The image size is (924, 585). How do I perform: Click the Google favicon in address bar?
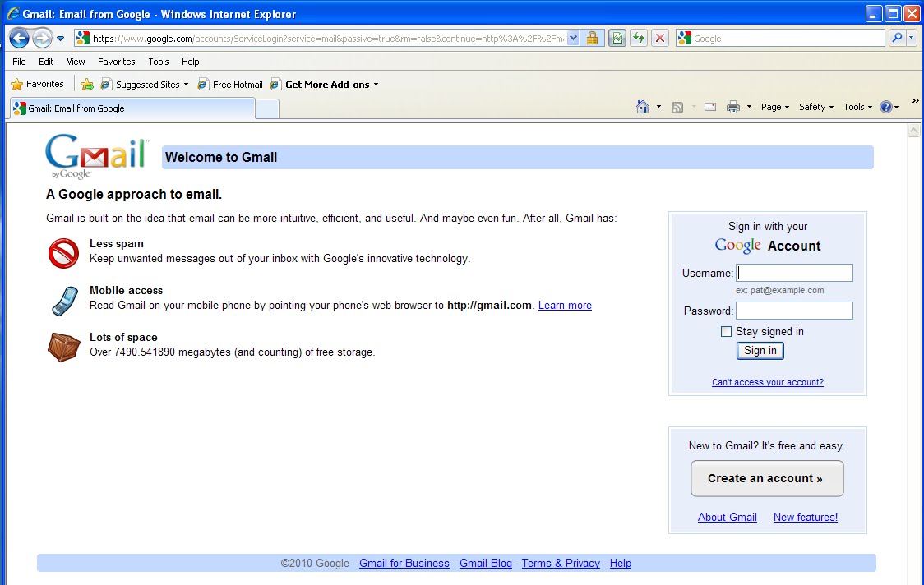coord(83,39)
